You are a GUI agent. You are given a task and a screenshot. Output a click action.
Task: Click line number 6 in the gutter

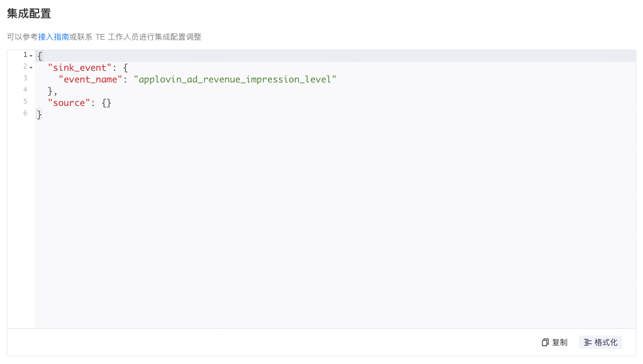point(25,113)
